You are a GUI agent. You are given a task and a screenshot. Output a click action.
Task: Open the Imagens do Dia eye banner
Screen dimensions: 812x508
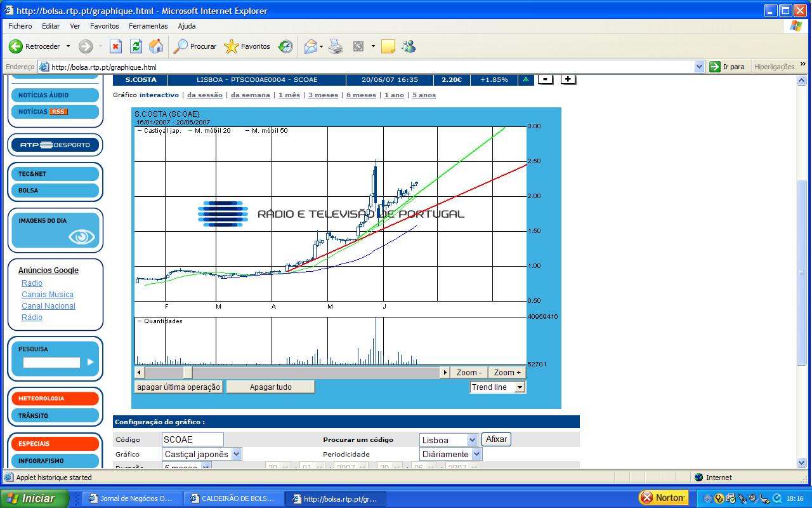pyautogui.click(x=55, y=230)
